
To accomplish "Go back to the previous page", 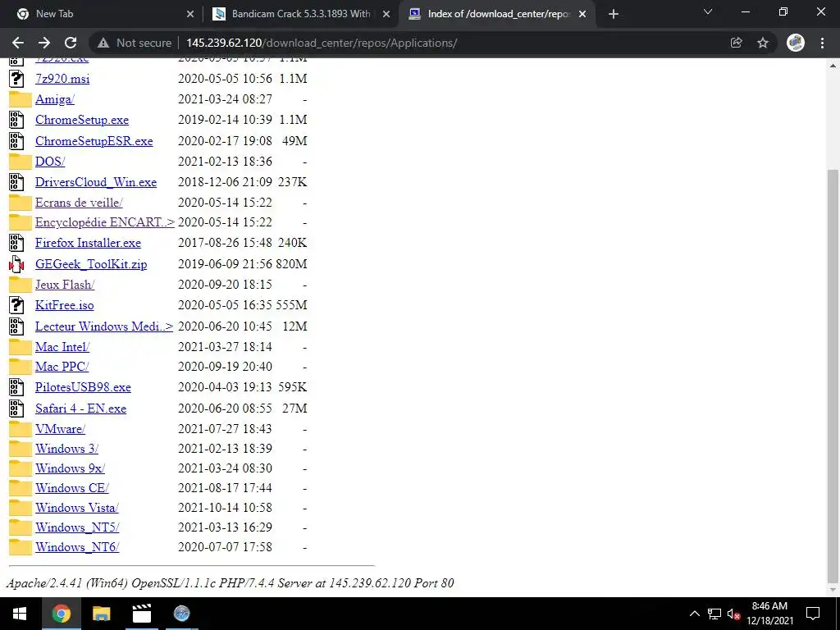I will (x=18, y=43).
